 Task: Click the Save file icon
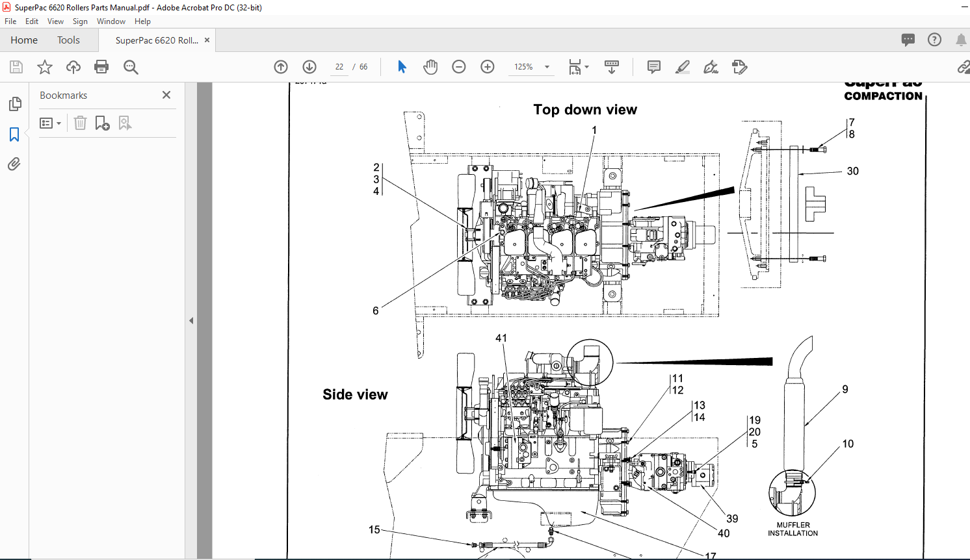[x=16, y=67]
